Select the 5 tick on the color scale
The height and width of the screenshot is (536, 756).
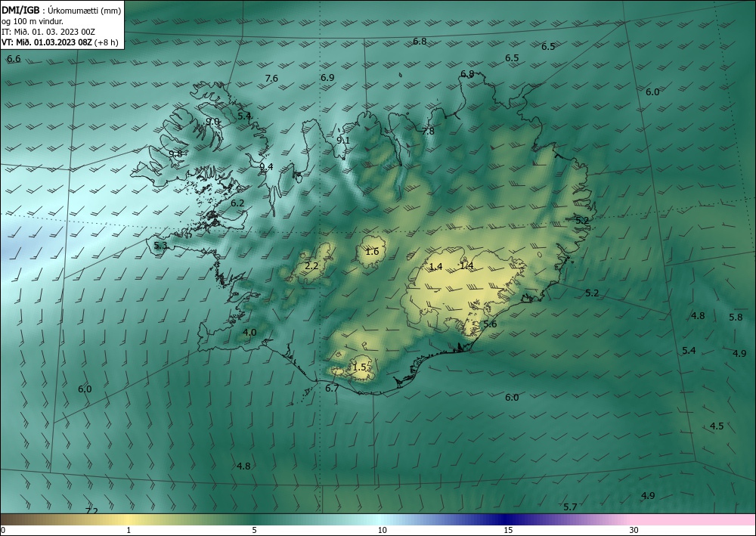coord(254,530)
